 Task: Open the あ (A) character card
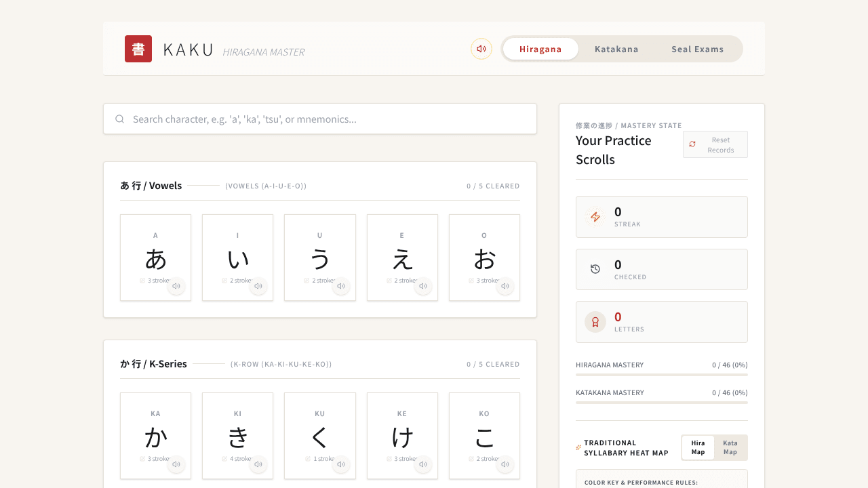tap(155, 258)
